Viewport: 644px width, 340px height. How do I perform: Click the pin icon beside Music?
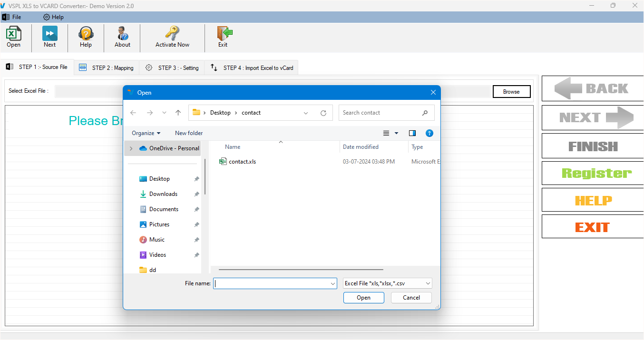point(196,240)
